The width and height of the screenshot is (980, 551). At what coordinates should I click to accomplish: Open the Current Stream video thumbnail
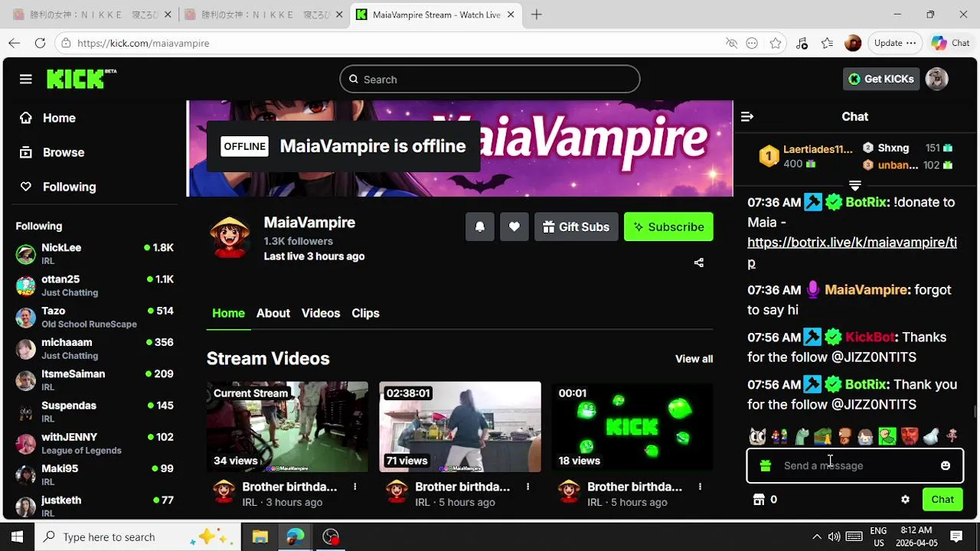point(287,426)
